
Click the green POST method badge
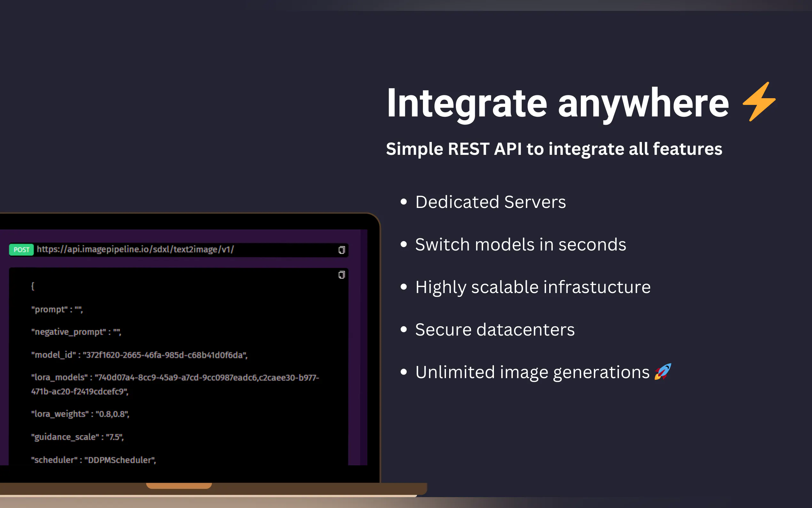(x=21, y=250)
